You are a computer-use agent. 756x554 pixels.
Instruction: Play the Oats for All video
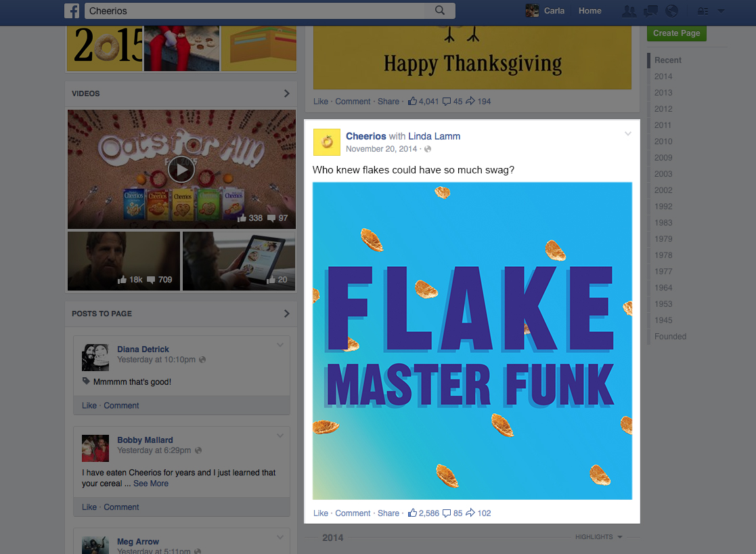coord(181,169)
